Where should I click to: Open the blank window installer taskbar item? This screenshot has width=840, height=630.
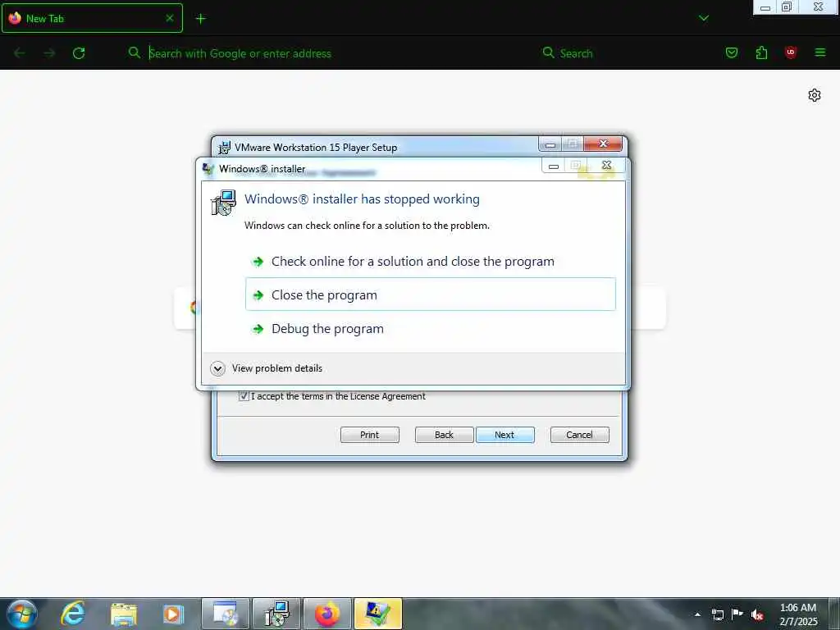click(x=226, y=614)
